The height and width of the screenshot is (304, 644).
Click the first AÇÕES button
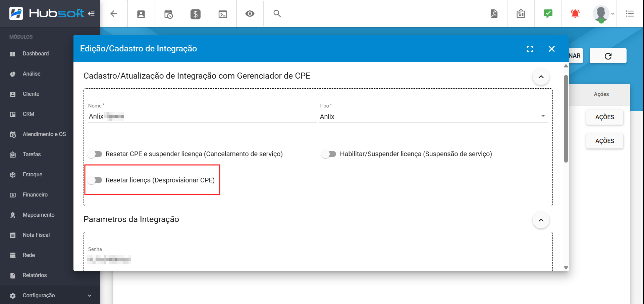pos(605,117)
